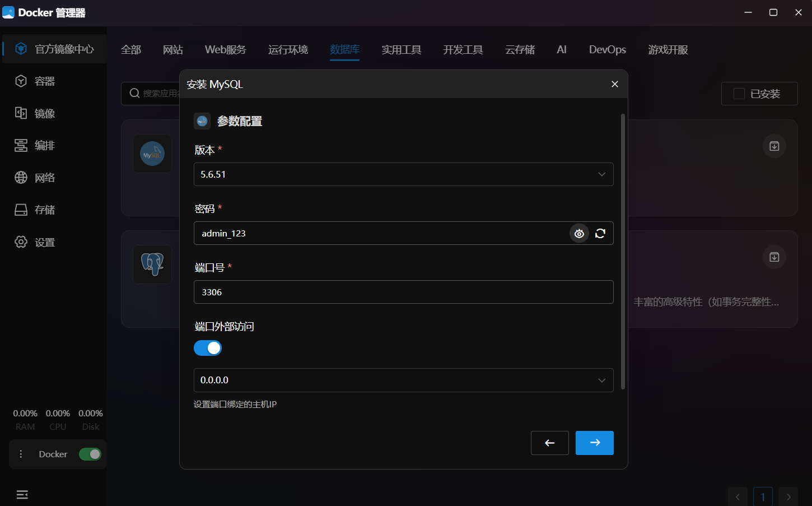Switch to the 全部 category tab
812x506 pixels.
click(131, 49)
